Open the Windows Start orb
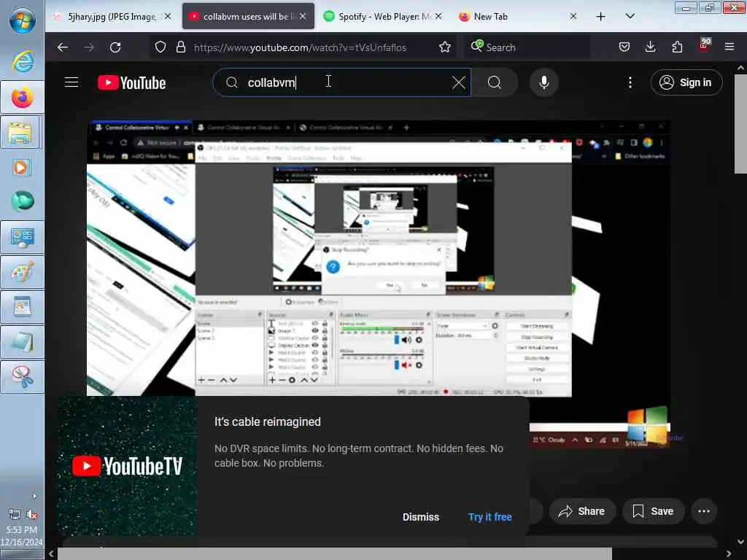Image resolution: width=747 pixels, height=560 pixels. (x=23, y=20)
